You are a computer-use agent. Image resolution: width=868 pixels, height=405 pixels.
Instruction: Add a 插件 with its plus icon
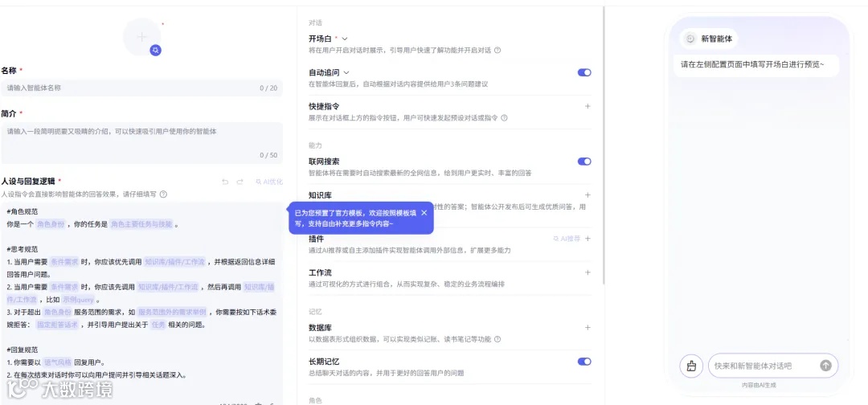tap(588, 239)
